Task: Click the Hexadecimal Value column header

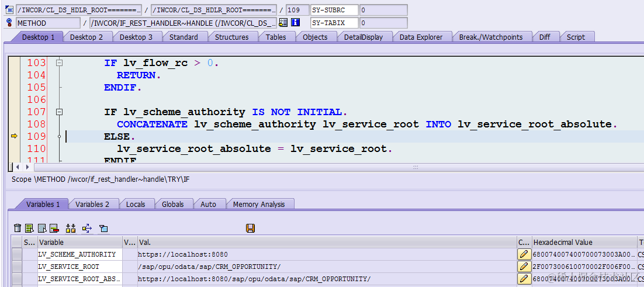Action: pyautogui.click(x=584, y=242)
